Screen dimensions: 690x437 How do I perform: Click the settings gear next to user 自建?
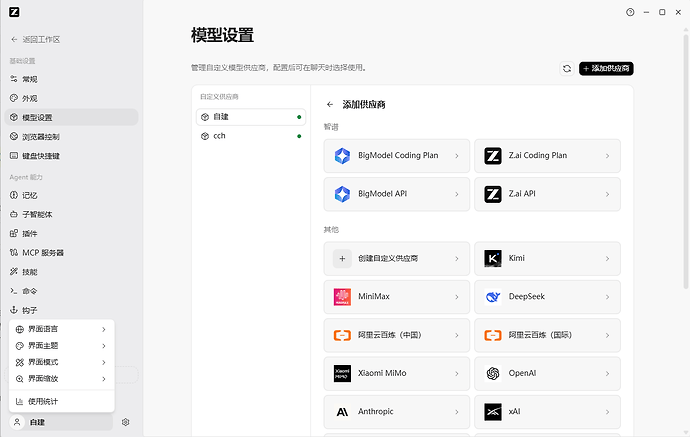[125, 422]
